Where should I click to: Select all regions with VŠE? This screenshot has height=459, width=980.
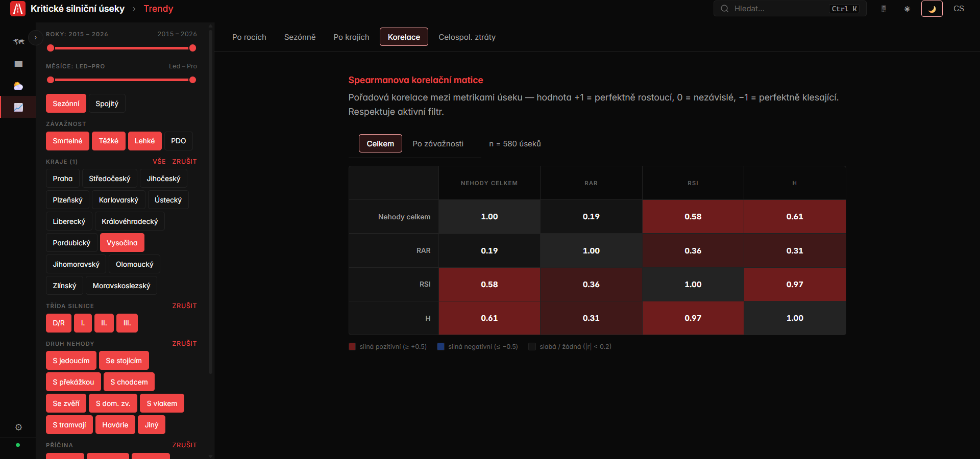(159, 161)
